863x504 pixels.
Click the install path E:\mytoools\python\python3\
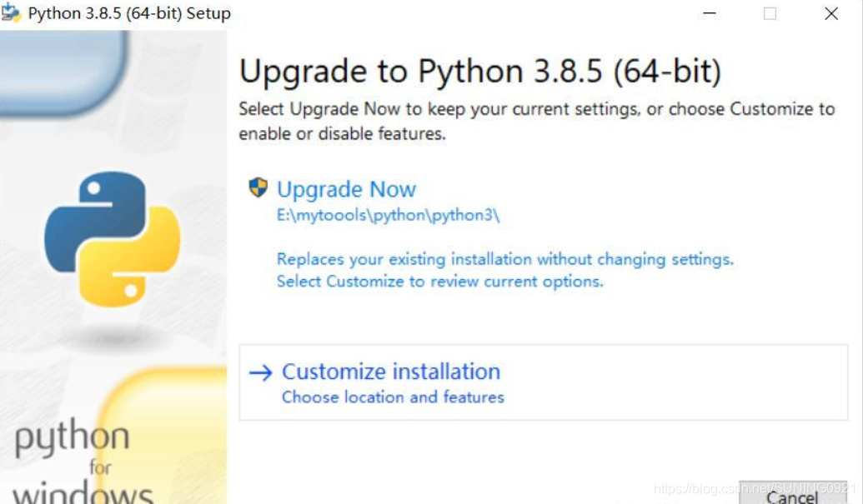point(388,215)
